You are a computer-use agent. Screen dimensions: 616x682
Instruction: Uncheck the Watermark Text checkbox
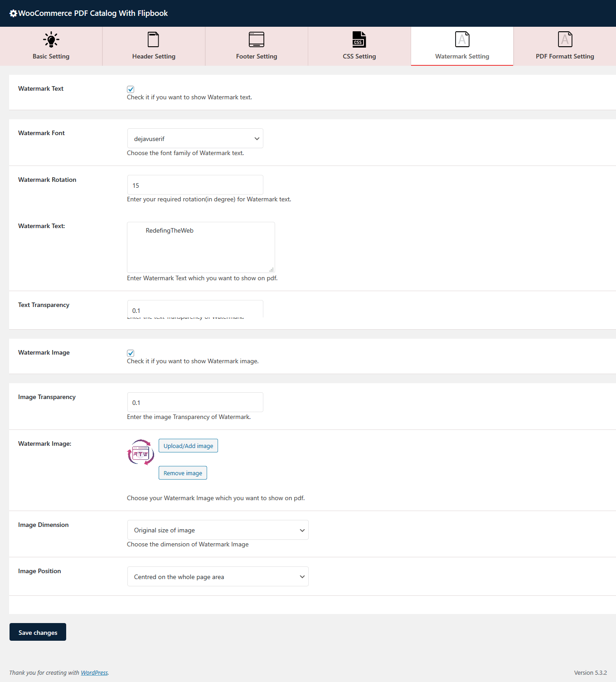(131, 89)
